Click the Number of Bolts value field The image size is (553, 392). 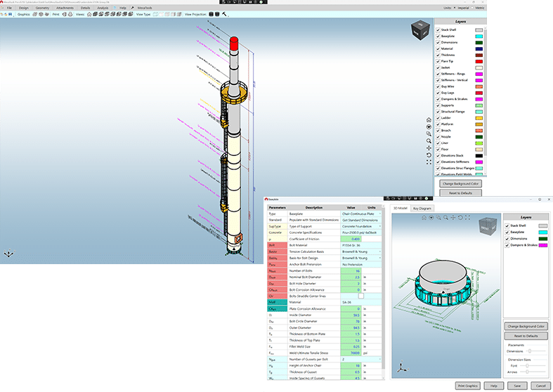[x=351, y=270]
